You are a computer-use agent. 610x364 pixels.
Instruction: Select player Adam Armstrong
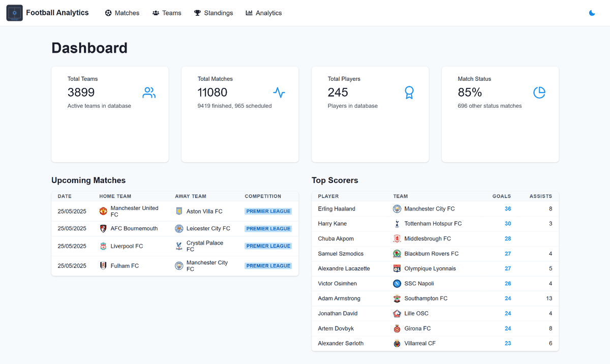339,298
